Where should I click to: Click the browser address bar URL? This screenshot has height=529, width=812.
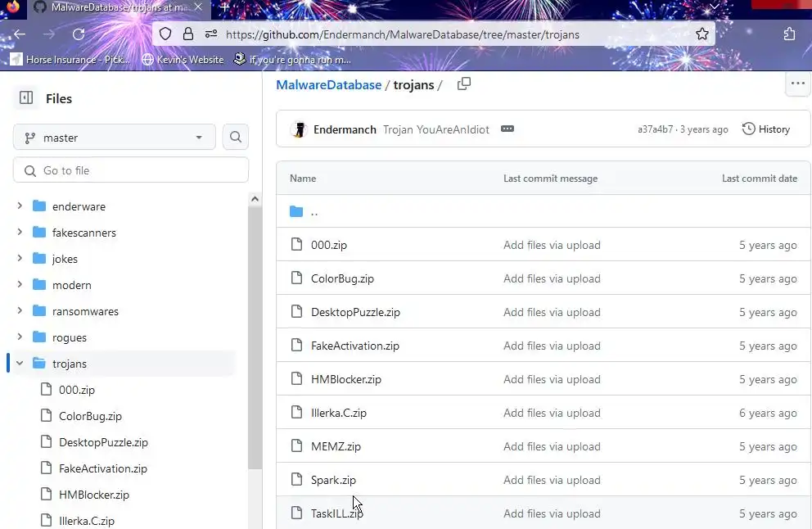pyautogui.click(x=403, y=34)
